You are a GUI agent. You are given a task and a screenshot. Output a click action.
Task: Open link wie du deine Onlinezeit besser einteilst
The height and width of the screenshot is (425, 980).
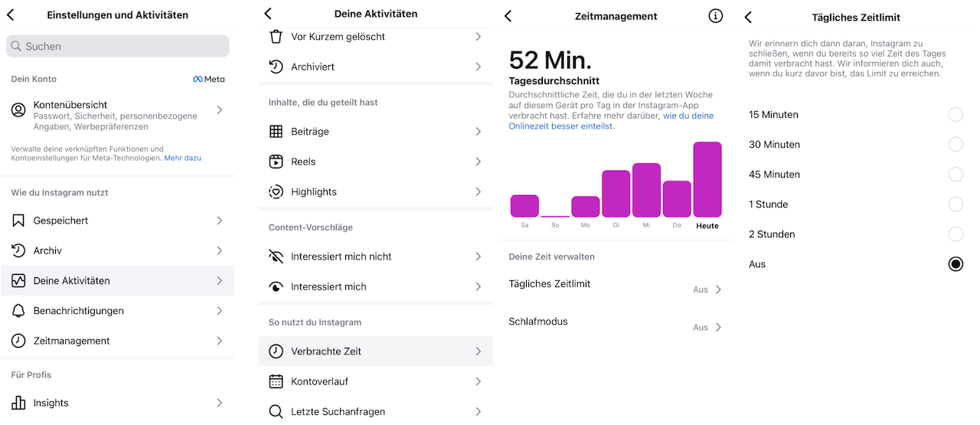[612, 121]
